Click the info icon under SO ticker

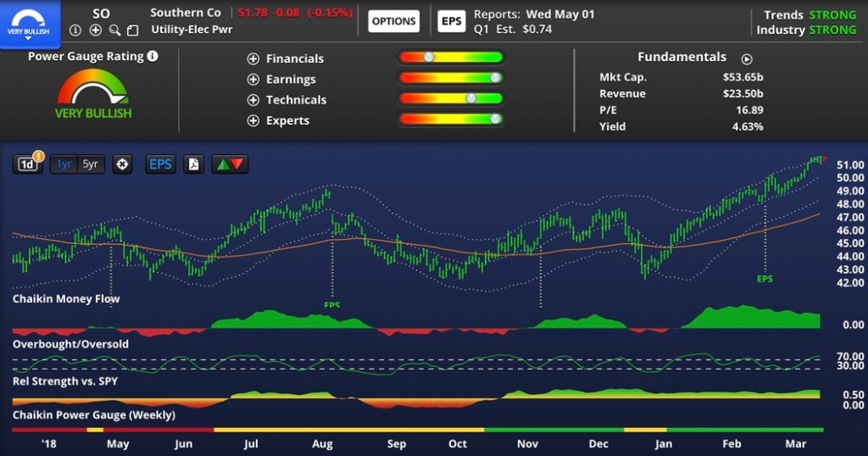(x=75, y=31)
